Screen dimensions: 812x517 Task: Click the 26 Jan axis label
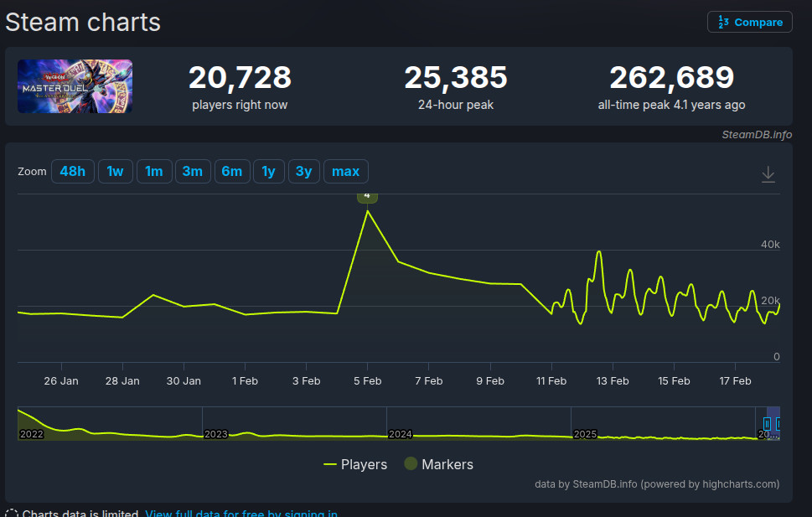click(x=61, y=380)
